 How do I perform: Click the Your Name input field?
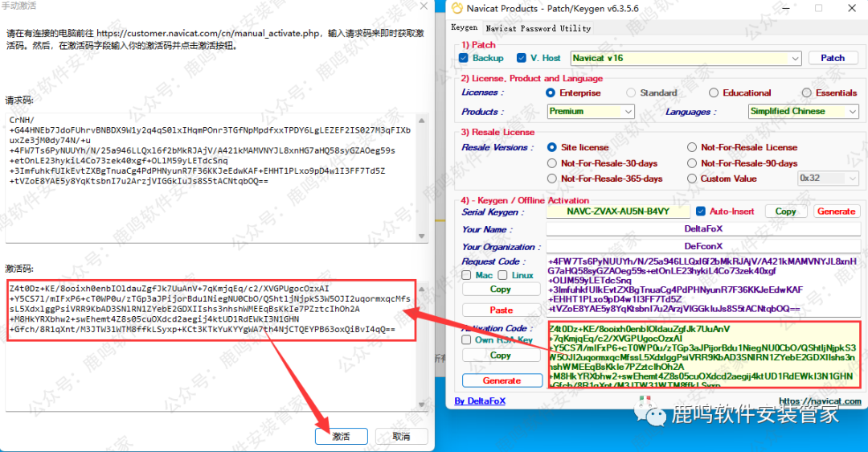702,229
